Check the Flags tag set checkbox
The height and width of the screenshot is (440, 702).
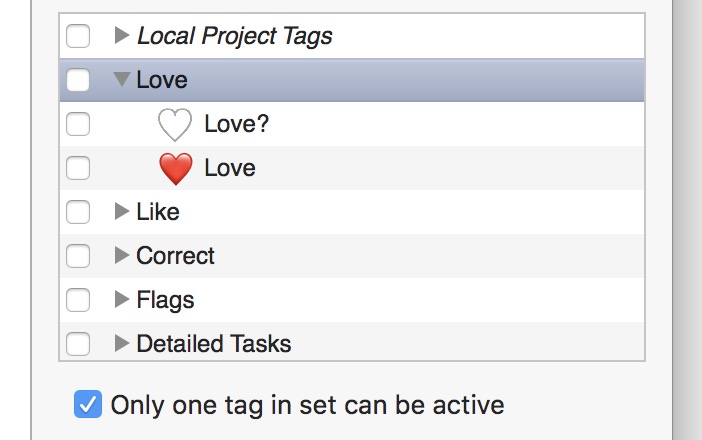pyautogui.click(x=78, y=299)
